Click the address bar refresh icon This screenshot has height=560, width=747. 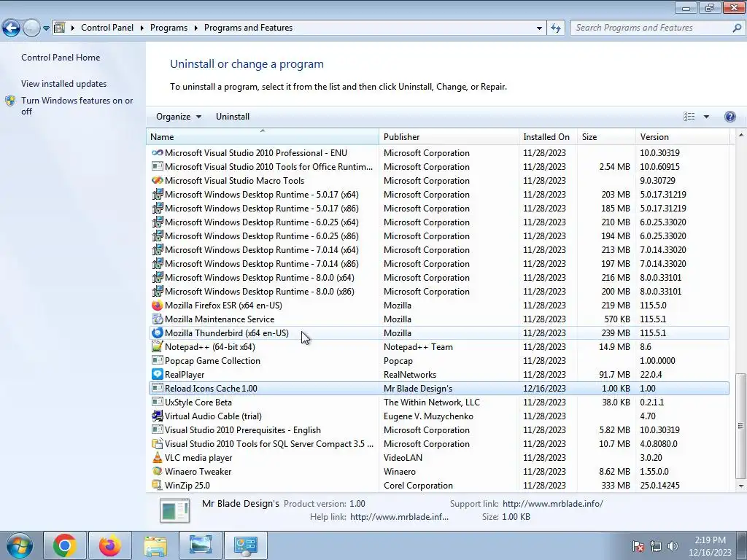click(x=555, y=28)
